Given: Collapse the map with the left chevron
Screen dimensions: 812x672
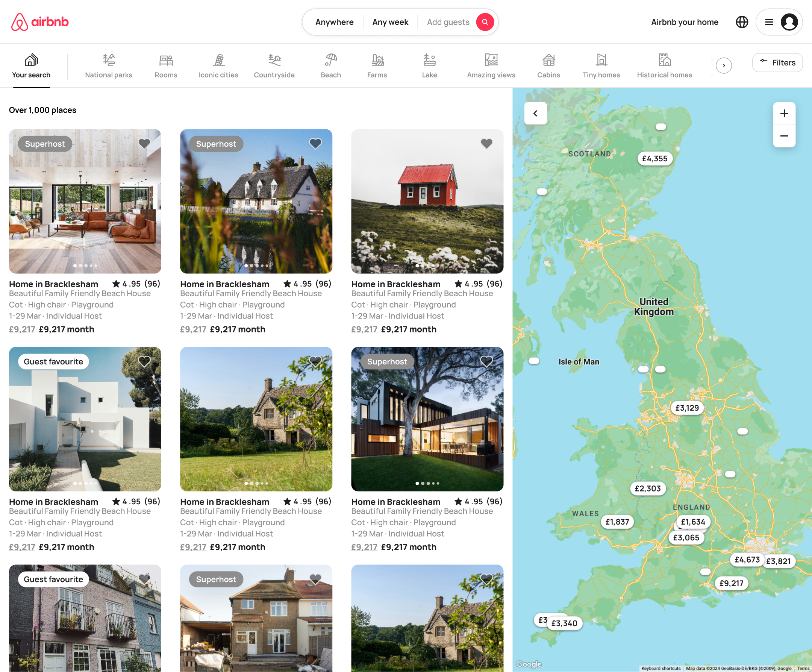Looking at the screenshot, I should click(535, 113).
